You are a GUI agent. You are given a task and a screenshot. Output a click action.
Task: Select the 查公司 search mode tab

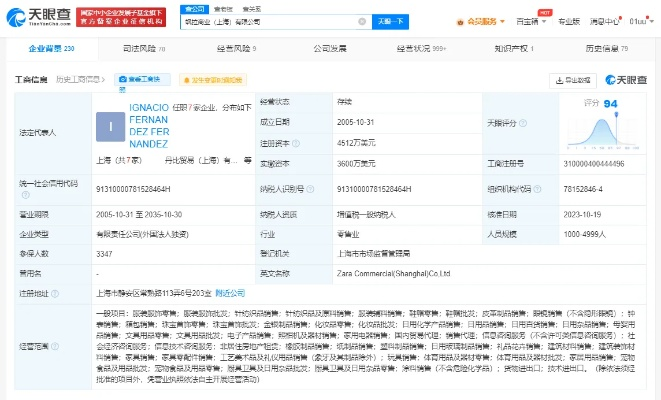[x=194, y=9]
